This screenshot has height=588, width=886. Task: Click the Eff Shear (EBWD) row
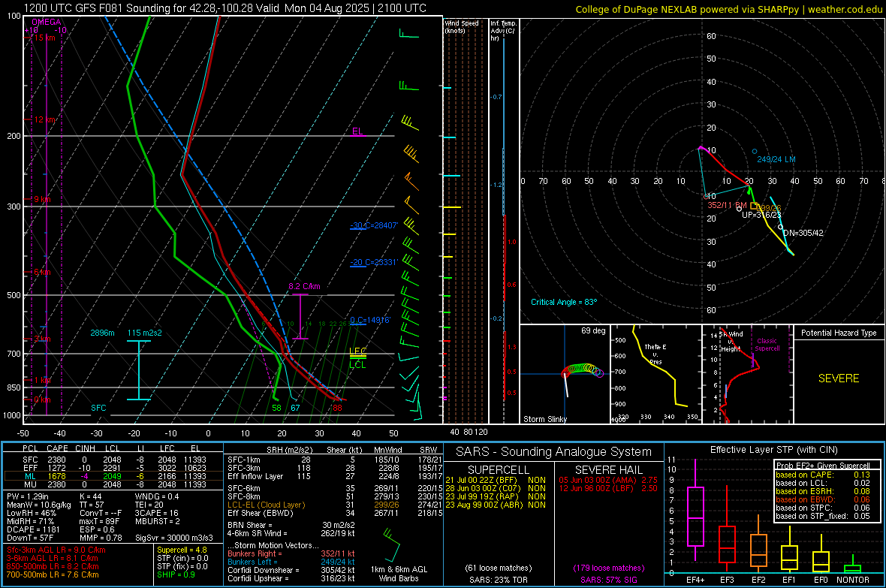point(333,514)
